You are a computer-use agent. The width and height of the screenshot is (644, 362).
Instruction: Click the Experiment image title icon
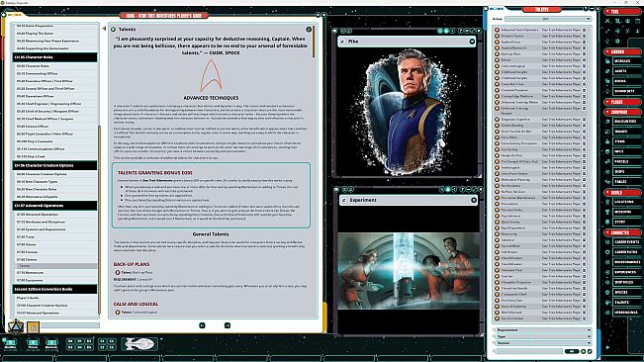(344, 201)
